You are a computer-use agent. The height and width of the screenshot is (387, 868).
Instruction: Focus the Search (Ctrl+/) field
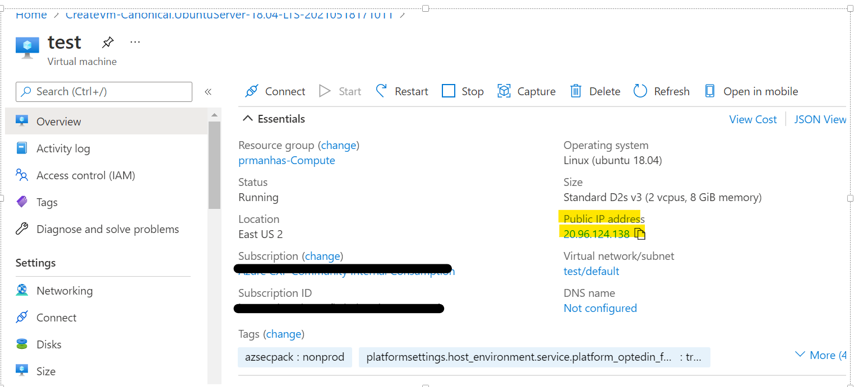104,92
